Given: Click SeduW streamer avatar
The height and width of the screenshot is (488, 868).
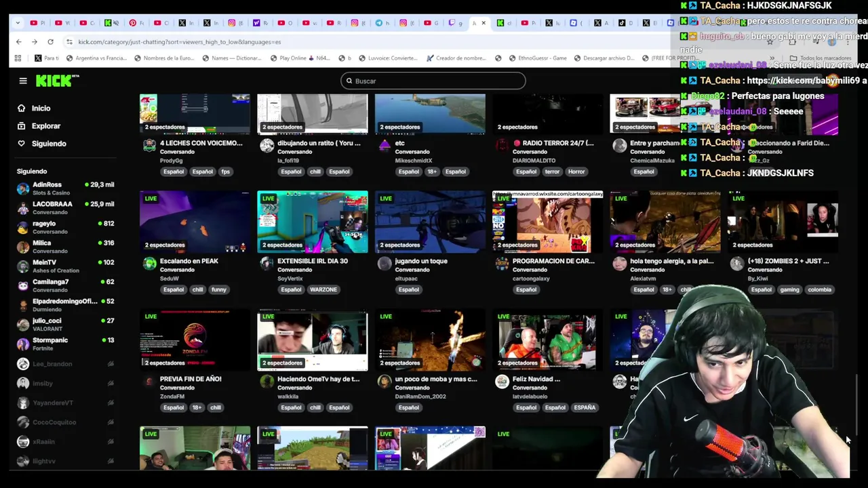Looking at the screenshot, I should 149,264.
